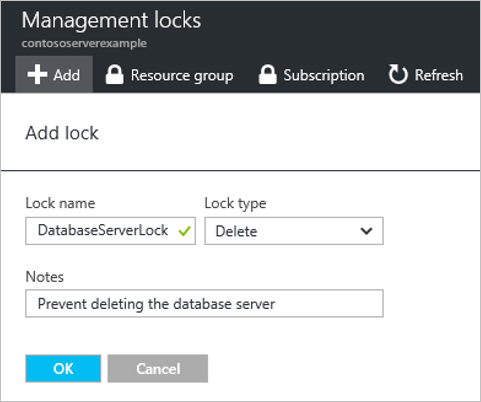
Task: Open the Lock type dropdown showing Delete
Action: click(x=294, y=231)
